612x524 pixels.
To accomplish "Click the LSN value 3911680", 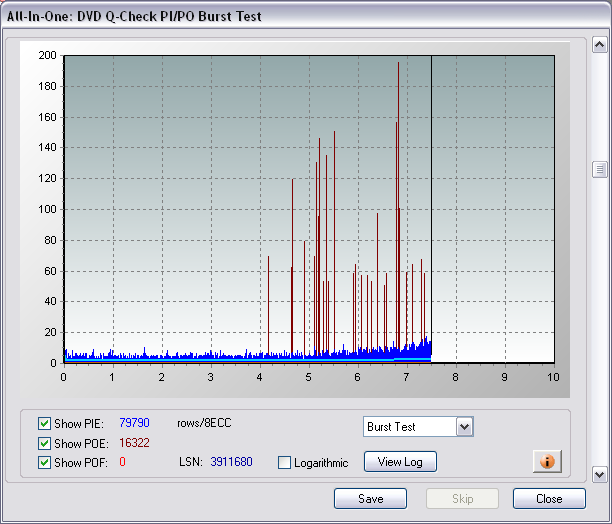I will click(x=231, y=462).
